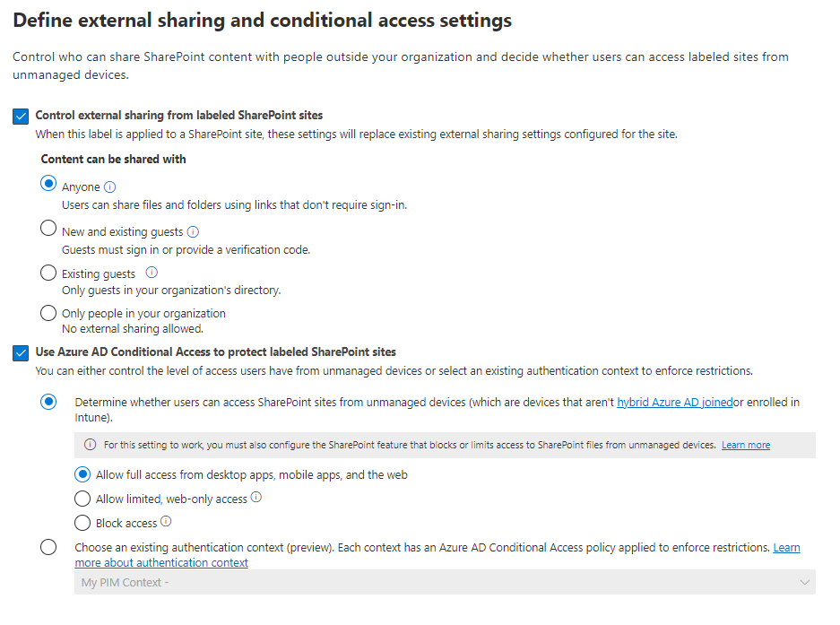Choose Allow limited, web-only access

click(82, 499)
